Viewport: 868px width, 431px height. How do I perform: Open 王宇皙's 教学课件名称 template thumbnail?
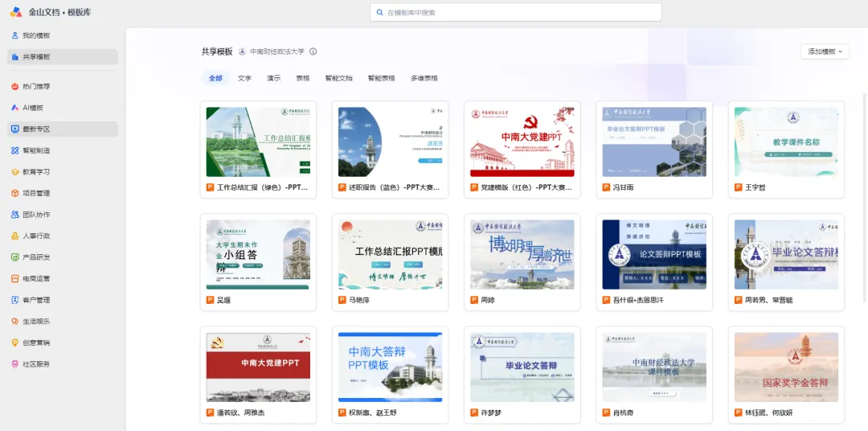[786, 142]
